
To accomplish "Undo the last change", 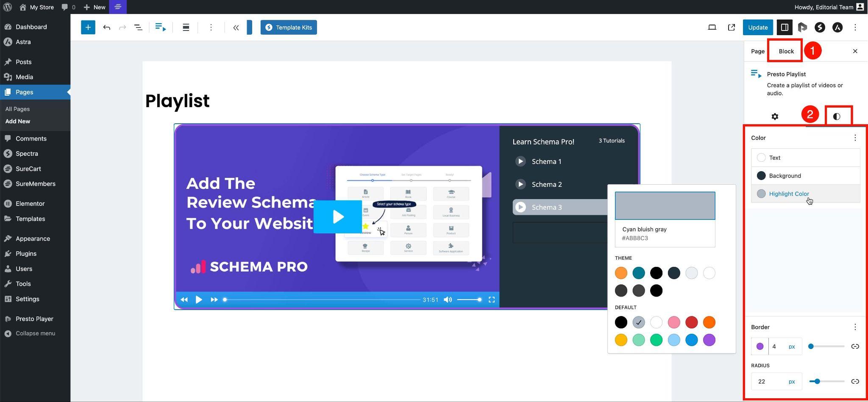I will tap(107, 28).
